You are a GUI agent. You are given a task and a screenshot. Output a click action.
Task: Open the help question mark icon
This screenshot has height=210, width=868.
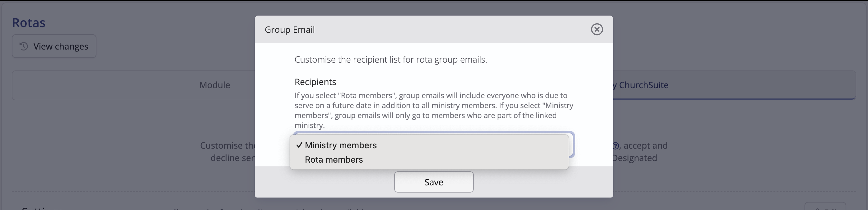click(615, 146)
